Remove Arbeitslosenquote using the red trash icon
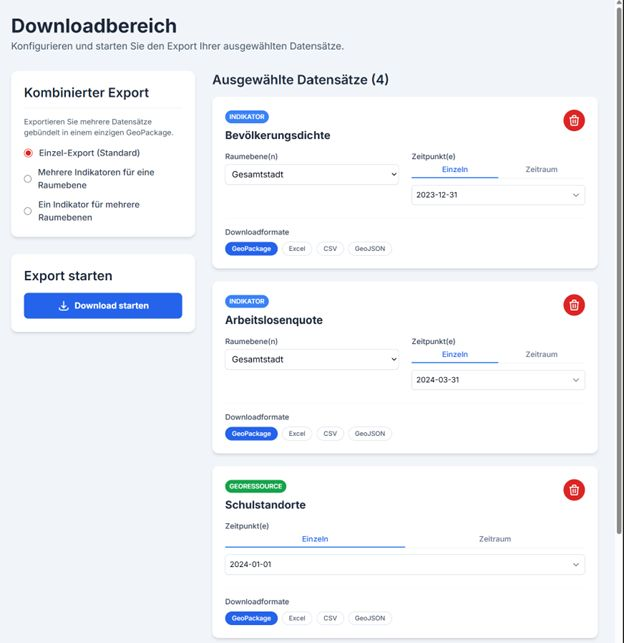The image size is (624, 643). 574,305
